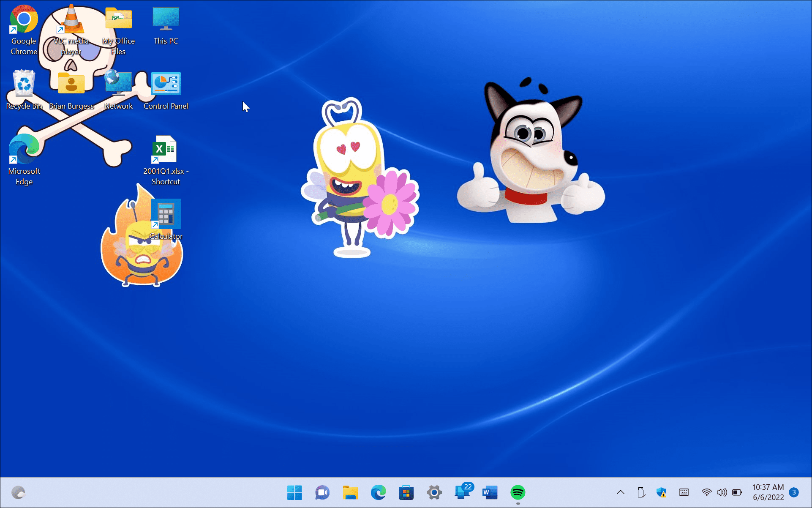Launch VLC media player
812x508 pixels.
tap(71, 23)
